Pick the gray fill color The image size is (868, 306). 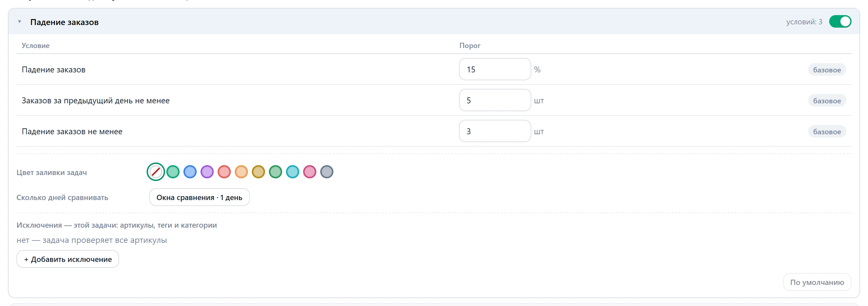[x=327, y=172]
